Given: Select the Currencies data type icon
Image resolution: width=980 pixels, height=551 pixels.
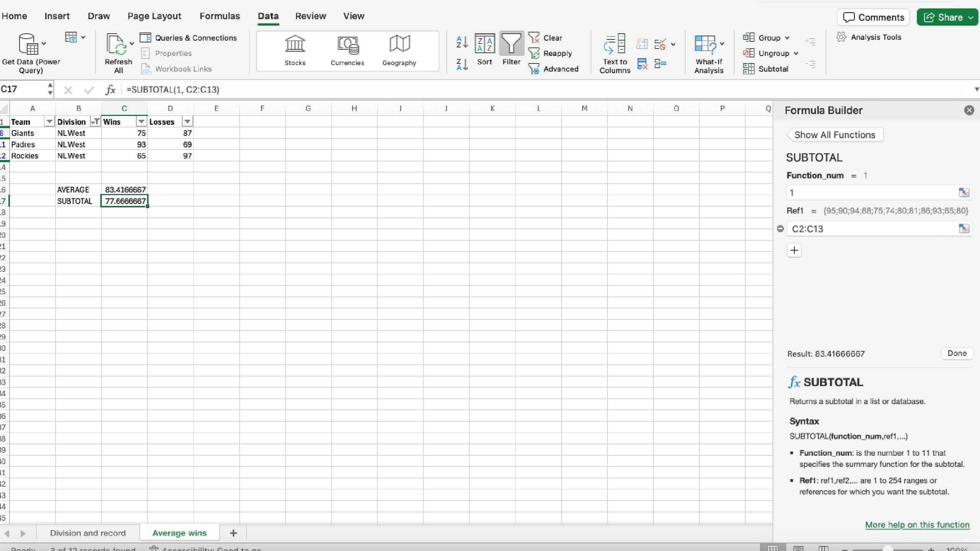Looking at the screenshot, I should click(347, 44).
